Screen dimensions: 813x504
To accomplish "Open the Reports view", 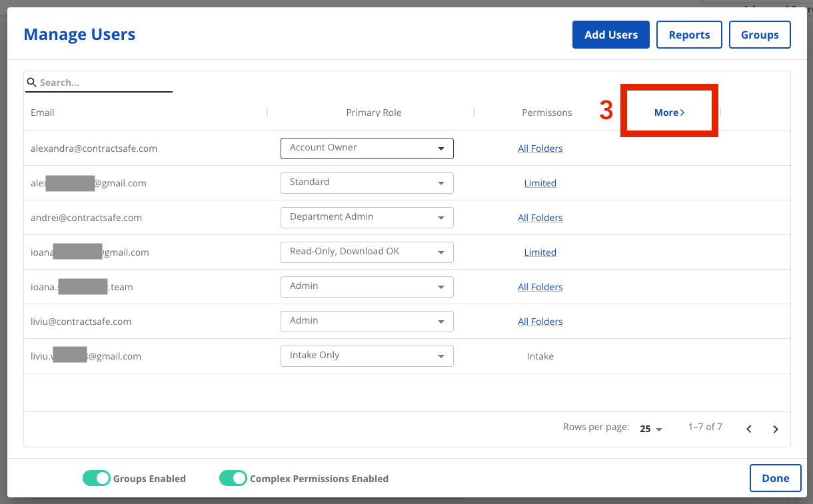I will coord(689,34).
